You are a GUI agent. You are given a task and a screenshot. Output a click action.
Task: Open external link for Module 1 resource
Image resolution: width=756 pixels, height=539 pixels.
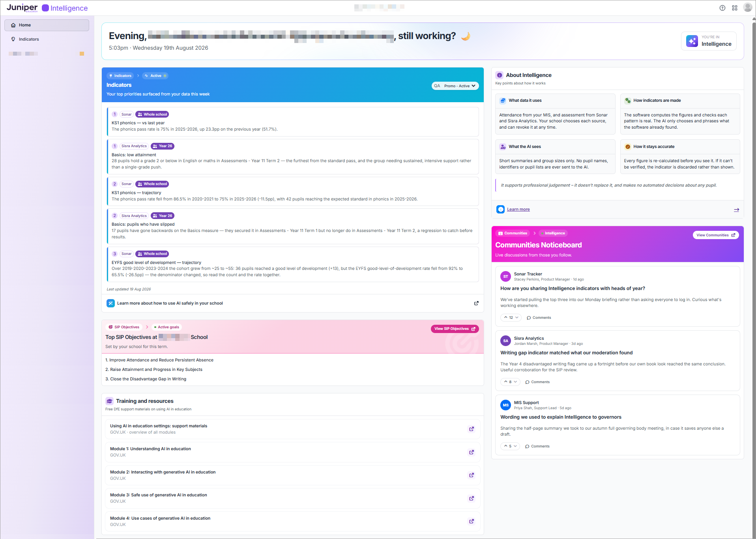[472, 452]
